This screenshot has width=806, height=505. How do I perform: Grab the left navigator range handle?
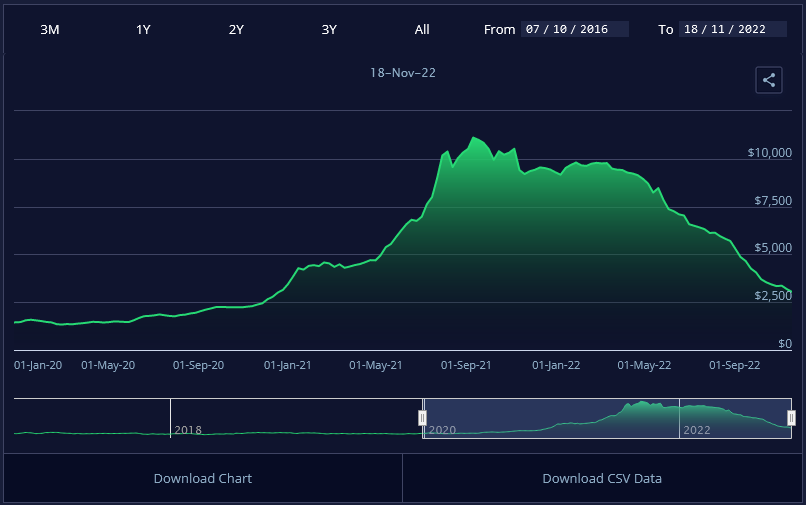[422, 418]
